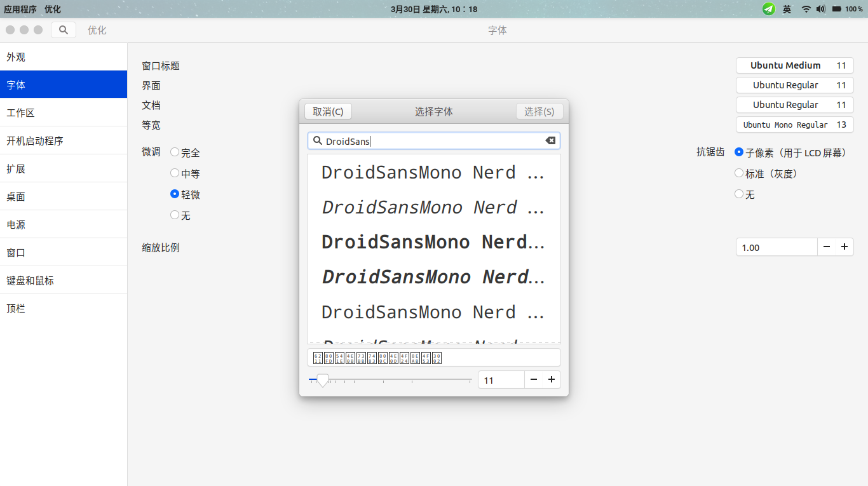Viewport: 868px width, 486px height.
Task: Switch input method via the 英 indicator
Action: pyautogui.click(x=787, y=9)
